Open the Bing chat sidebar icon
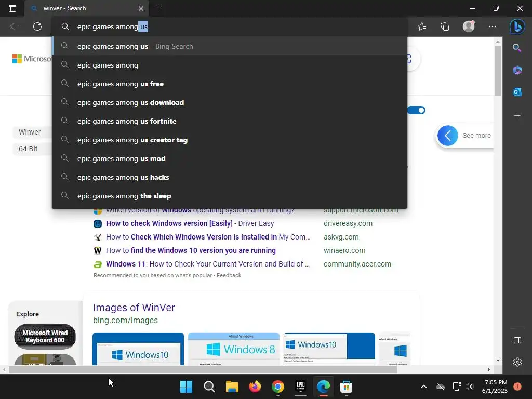 (x=517, y=26)
